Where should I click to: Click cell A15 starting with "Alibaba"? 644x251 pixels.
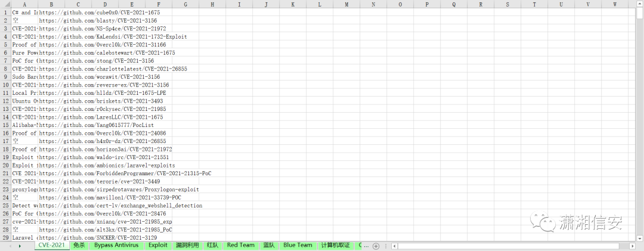(x=24, y=125)
